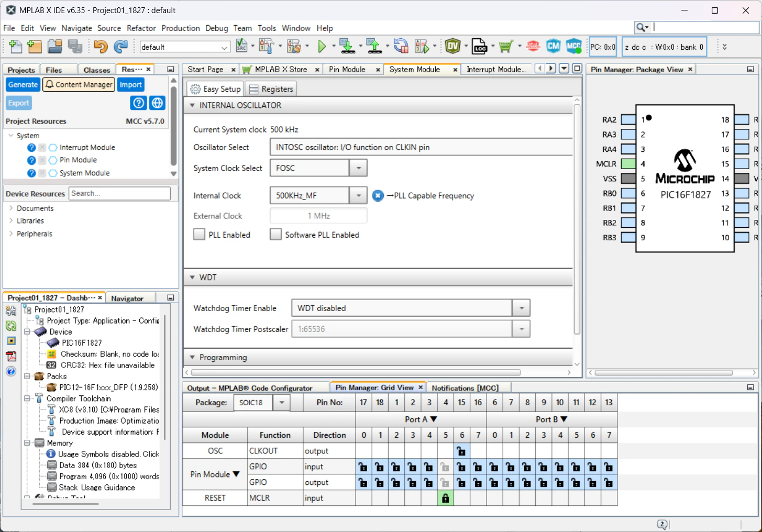Click the Make and Program Device icon

point(347,47)
